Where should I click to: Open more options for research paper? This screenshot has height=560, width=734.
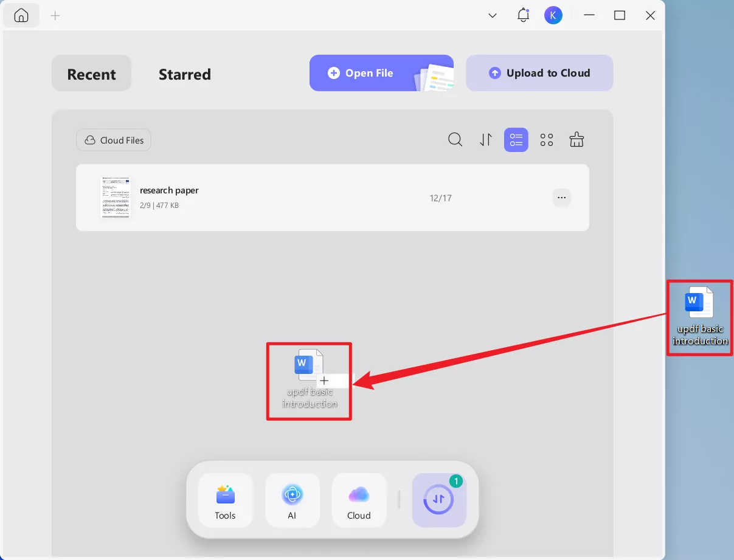561,197
